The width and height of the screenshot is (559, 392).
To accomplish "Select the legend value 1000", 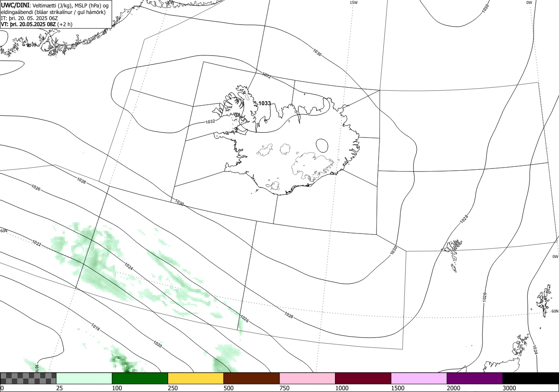I will click(x=342, y=388).
